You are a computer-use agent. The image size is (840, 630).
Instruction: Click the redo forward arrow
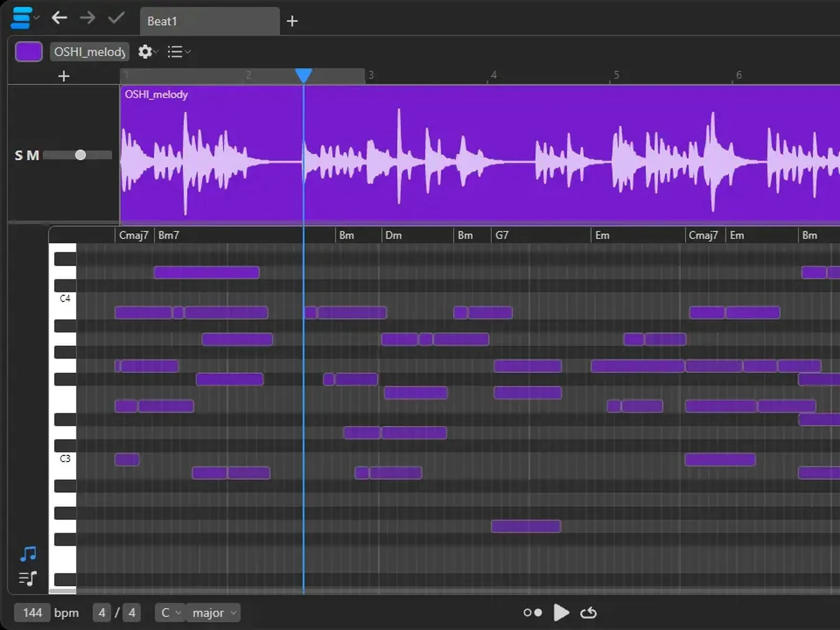click(88, 18)
